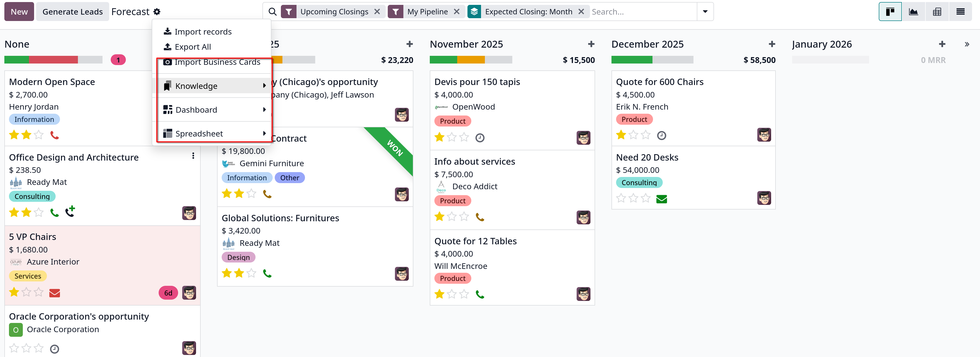The height and width of the screenshot is (357, 980).
Task: Click Services tag on 5 VP Chairs
Action: (28, 276)
